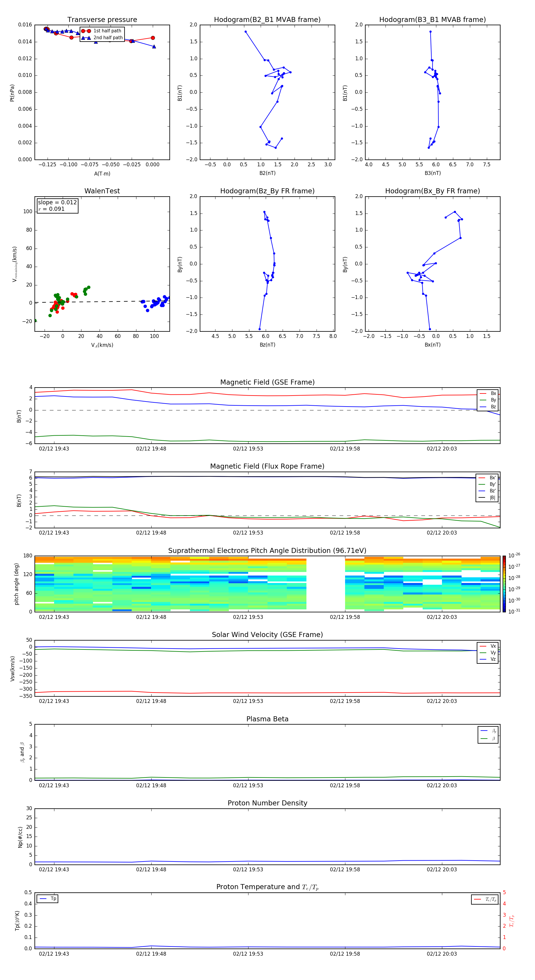The height and width of the screenshot is (980, 535).
Task: Click the 'Proton Temperature and Te/Tp' title
Action: click(267, 887)
